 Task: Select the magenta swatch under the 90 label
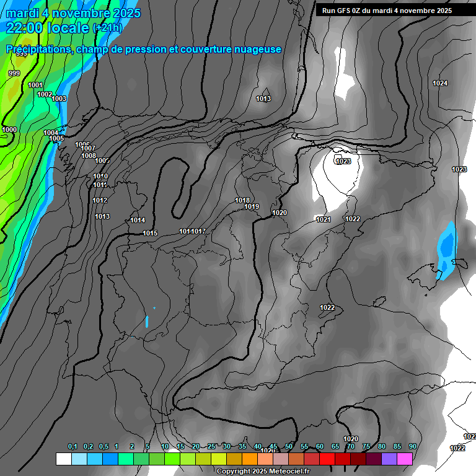[405, 459]
